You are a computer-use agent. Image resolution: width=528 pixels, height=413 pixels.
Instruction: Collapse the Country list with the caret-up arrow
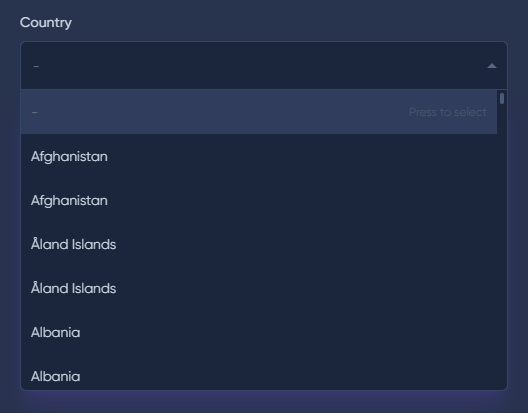coord(492,66)
